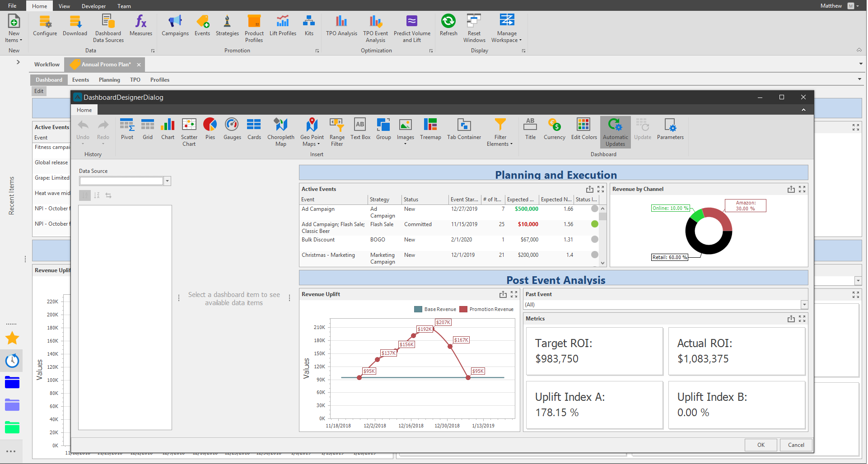Open the Profiles tab
Viewport: 868px width, 464px height.
pos(160,80)
